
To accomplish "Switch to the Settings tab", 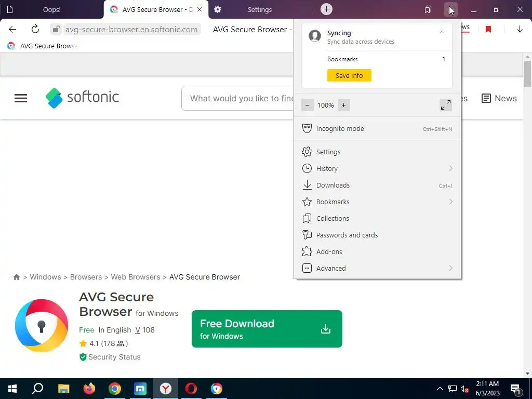I will pos(260,9).
